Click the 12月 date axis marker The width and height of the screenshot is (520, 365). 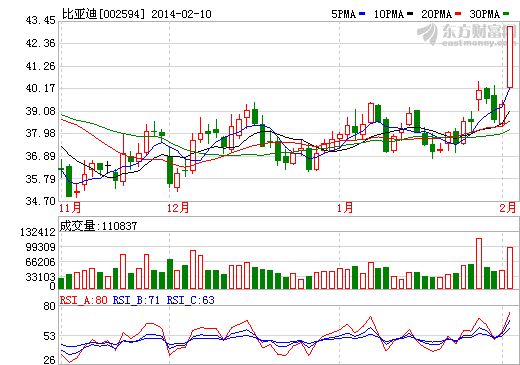pos(178,208)
